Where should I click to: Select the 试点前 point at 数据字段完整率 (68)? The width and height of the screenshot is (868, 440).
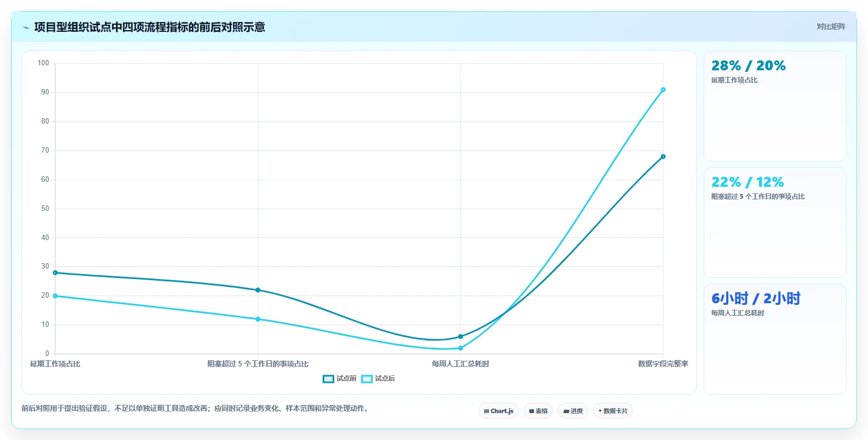(663, 157)
